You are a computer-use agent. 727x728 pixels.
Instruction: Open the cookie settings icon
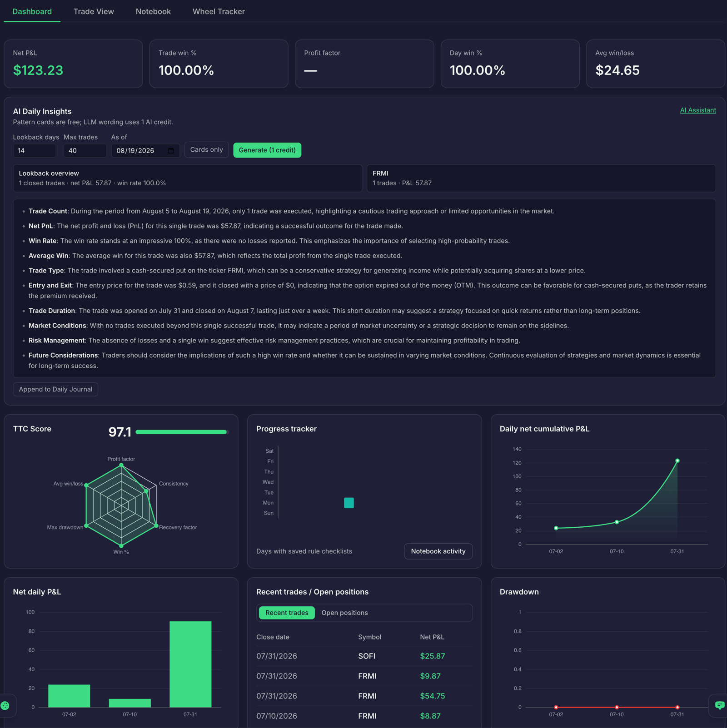5,705
